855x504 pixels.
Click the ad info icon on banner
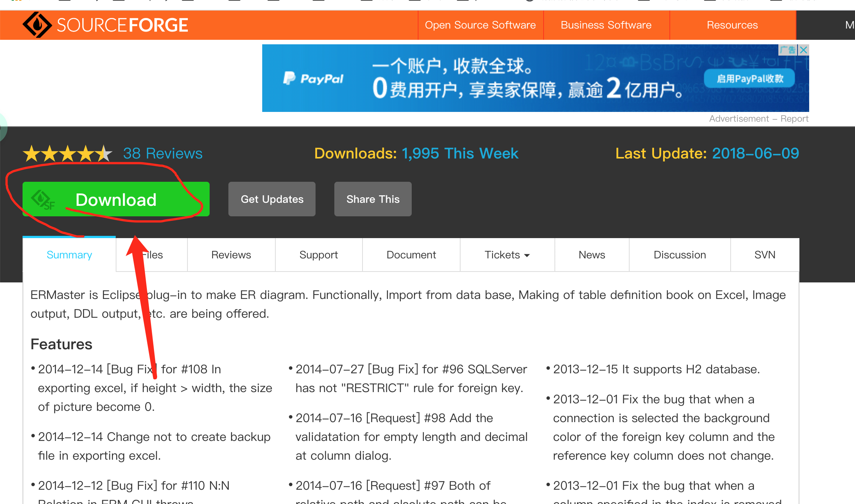788,50
